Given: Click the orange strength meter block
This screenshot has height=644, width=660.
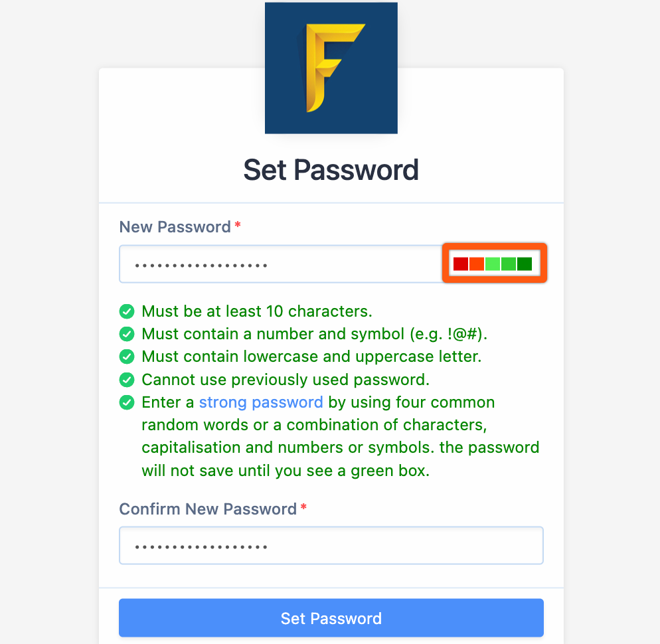Looking at the screenshot, I should tap(477, 264).
